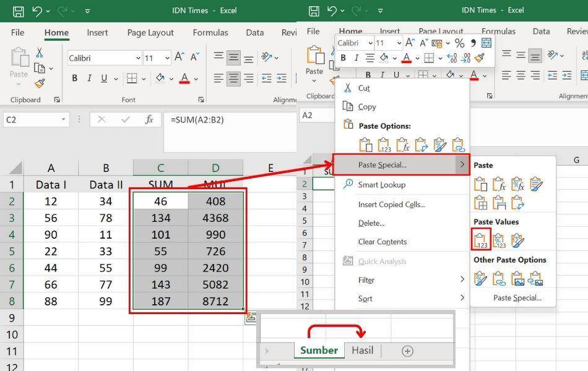Pick Linked Picture icon under Other Paste Options
The image size is (588, 371).
pyautogui.click(x=536, y=278)
